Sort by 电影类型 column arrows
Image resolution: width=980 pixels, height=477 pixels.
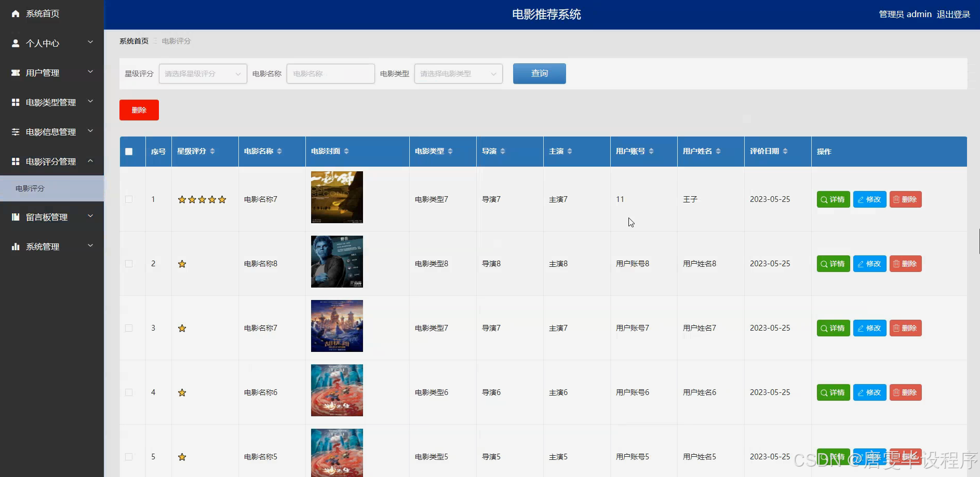[x=450, y=151]
